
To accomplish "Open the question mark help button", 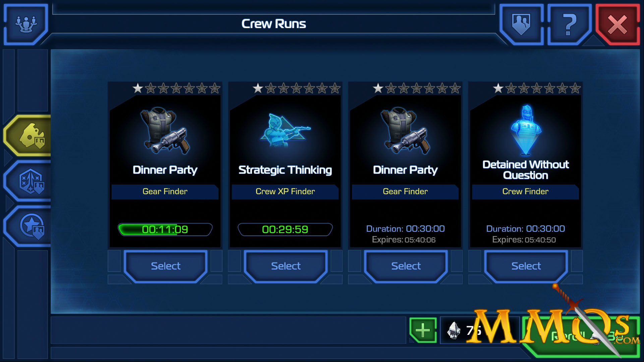I will click(x=569, y=24).
